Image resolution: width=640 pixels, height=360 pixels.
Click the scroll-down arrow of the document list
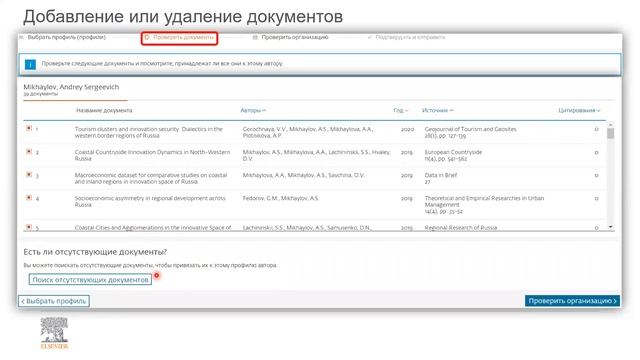pos(611,227)
